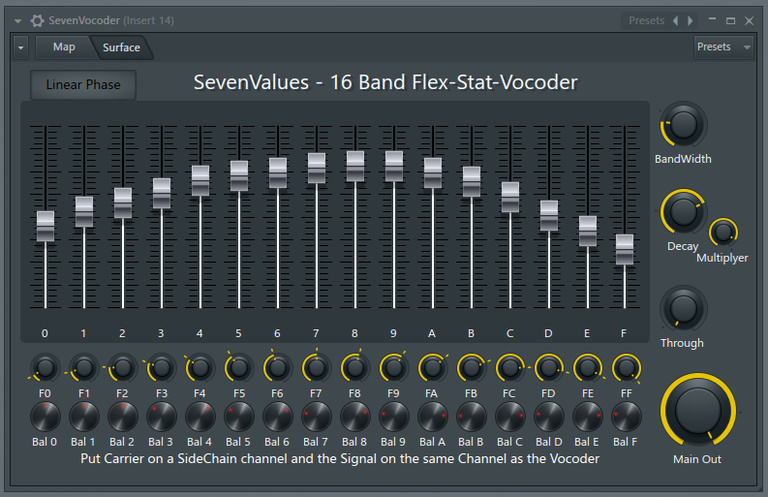The image size is (768, 497).
Task: Expand the small arrow menu left of Map tab
Action: 21,48
